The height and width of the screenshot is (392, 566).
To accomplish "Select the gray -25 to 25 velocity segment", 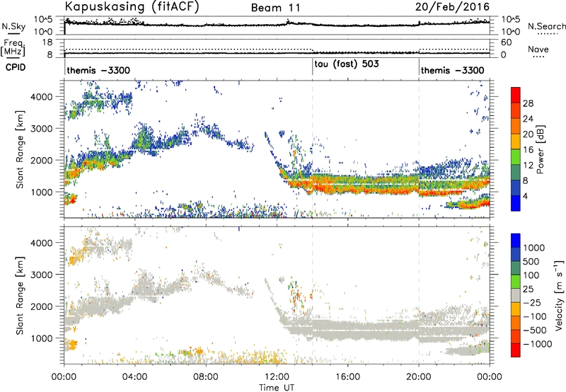I will coord(516,295).
